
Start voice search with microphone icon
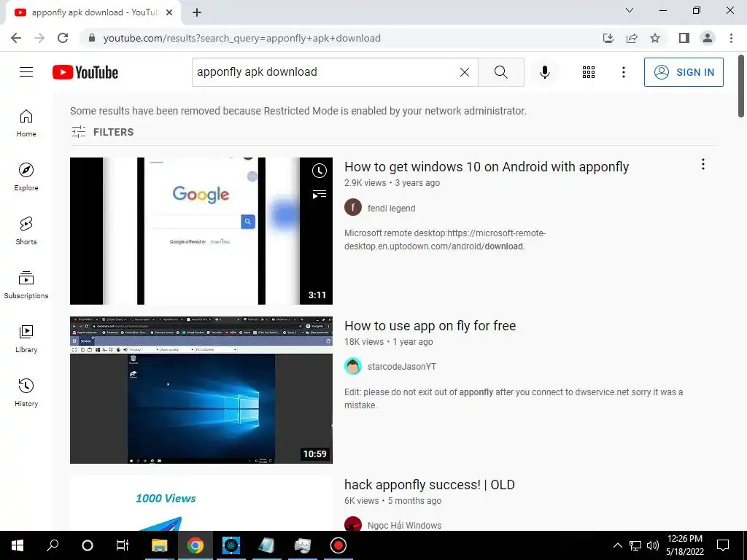[545, 72]
